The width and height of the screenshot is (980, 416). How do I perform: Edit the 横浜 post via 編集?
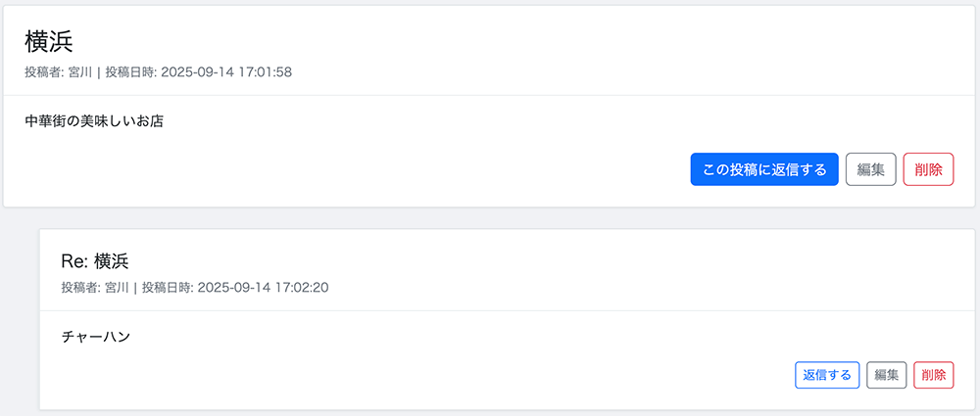(870, 169)
